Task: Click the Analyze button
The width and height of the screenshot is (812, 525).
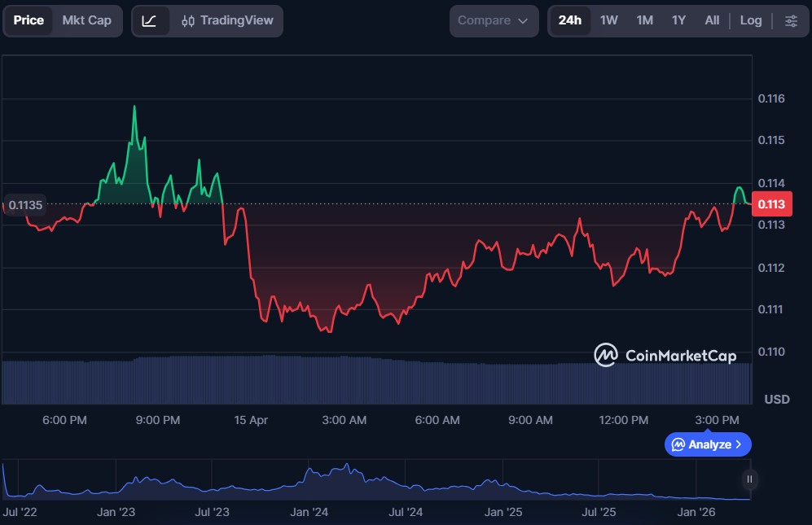Action: coord(708,444)
